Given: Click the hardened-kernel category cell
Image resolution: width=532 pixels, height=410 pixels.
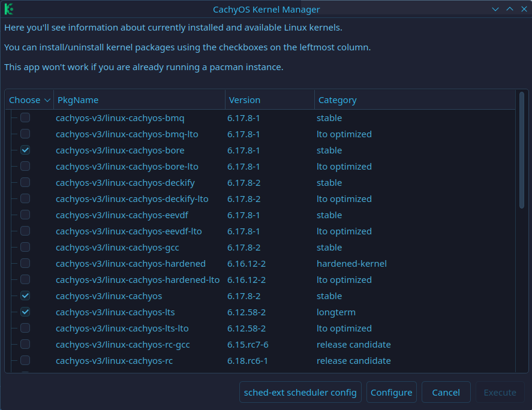Looking at the screenshot, I should (x=351, y=264).
